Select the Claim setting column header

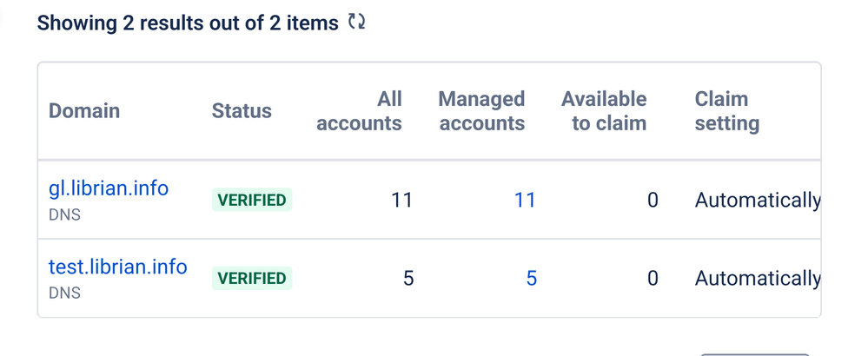(x=727, y=110)
